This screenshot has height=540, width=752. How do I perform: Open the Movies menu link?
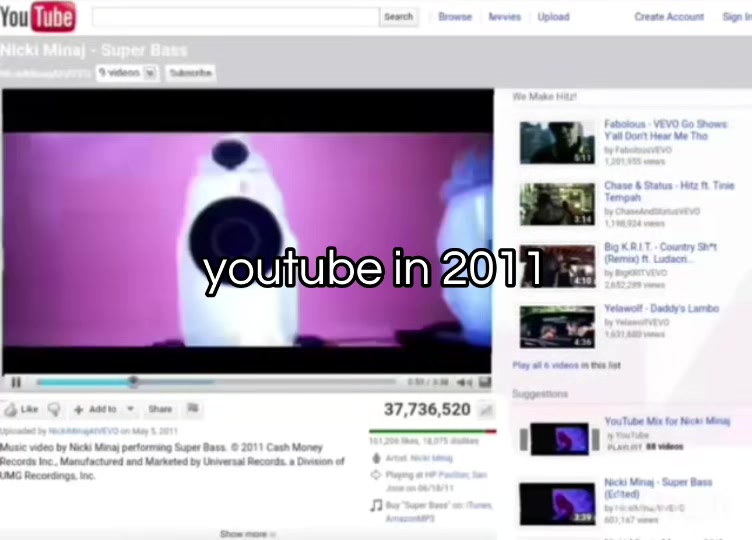[x=505, y=17]
